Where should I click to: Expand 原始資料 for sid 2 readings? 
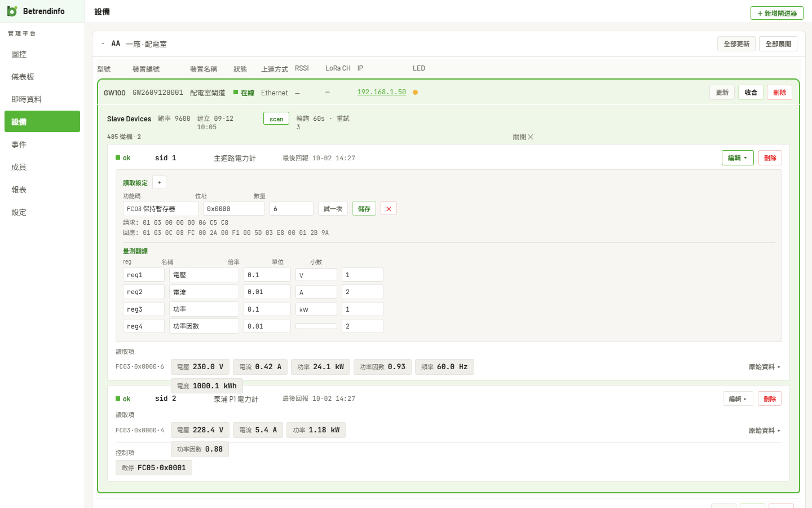pyautogui.click(x=765, y=431)
